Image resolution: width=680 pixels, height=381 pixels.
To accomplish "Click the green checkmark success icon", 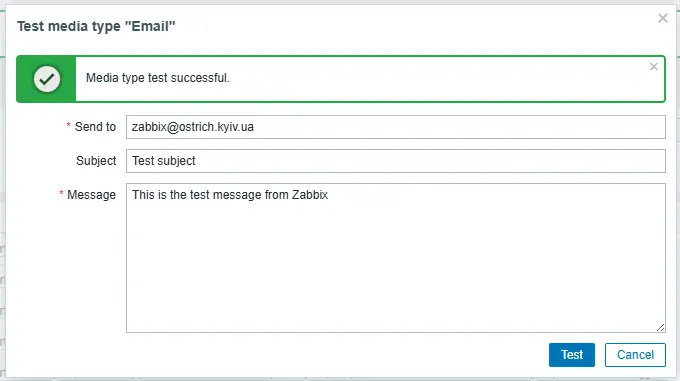I will [47, 79].
